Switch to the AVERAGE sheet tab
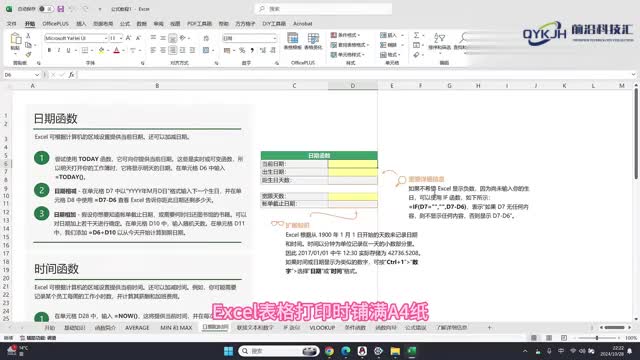Image resolution: width=640 pixels, height=360 pixels. 137,328
